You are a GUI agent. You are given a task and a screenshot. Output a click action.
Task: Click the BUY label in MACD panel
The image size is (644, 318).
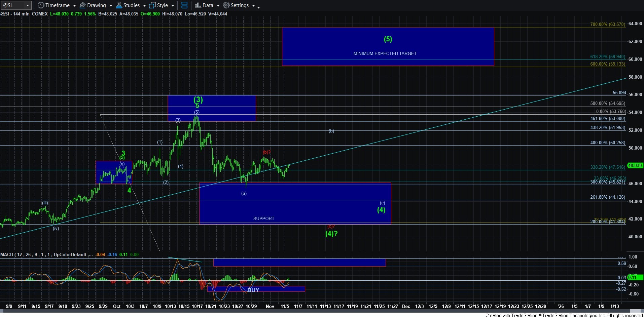click(253, 290)
